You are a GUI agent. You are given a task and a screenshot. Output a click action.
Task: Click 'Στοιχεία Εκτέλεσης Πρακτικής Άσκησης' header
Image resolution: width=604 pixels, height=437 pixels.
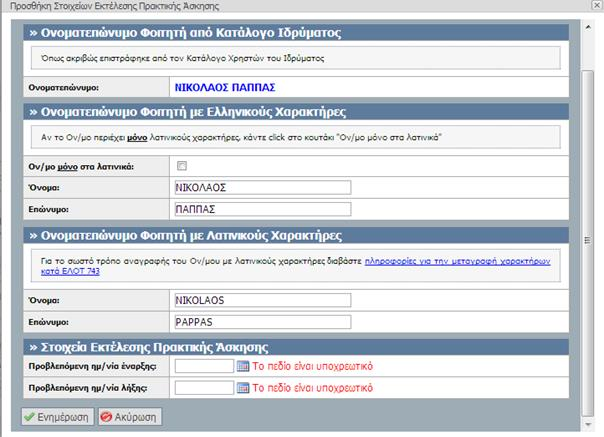(x=296, y=347)
